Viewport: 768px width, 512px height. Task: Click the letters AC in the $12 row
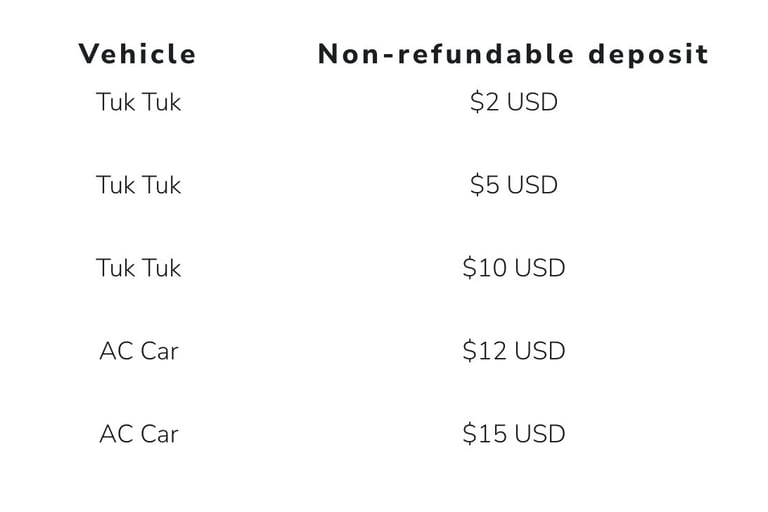pyautogui.click(x=114, y=351)
